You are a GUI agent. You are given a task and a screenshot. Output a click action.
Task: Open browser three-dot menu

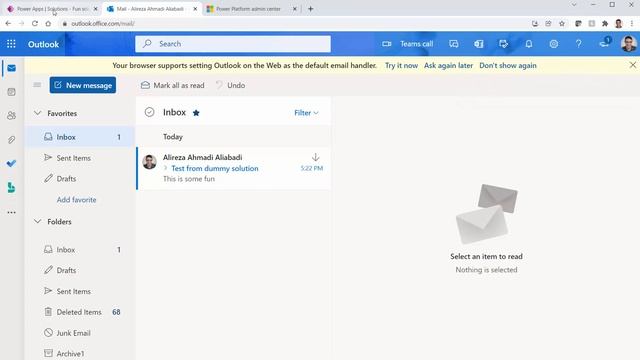pos(632,24)
